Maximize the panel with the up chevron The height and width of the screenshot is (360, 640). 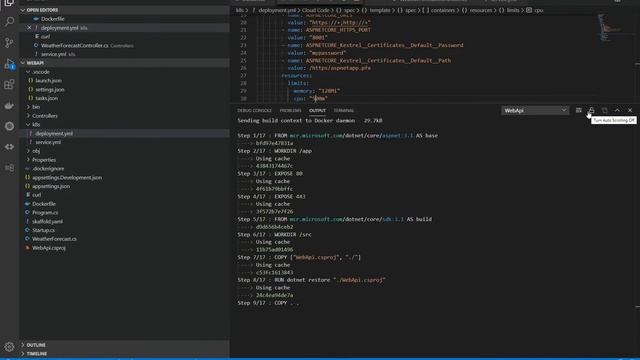(617, 110)
